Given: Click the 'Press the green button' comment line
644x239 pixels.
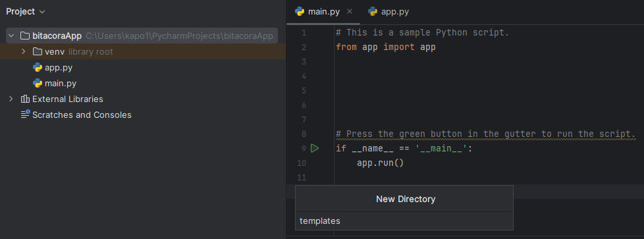Looking at the screenshot, I should pos(486,134).
